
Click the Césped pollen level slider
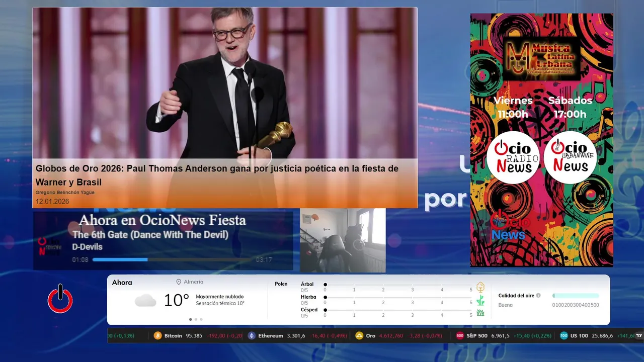coord(398,310)
